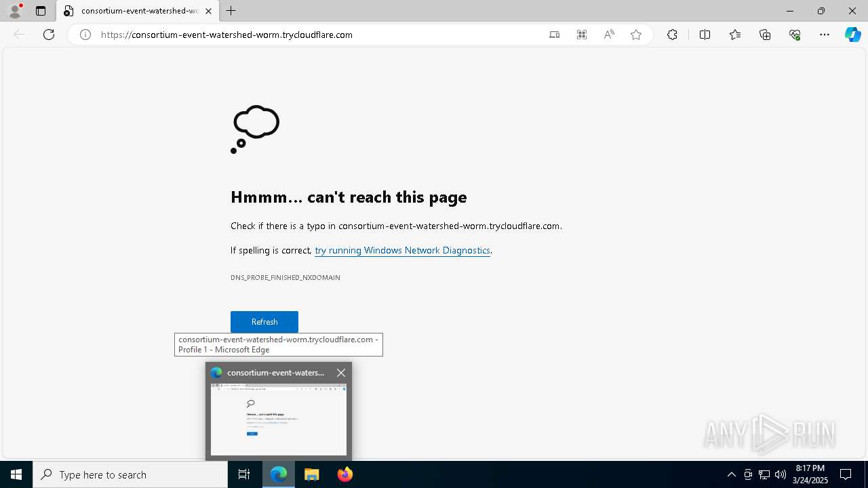The width and height of the screenshot is (868, 488).
Task: Launch Firefox from the taskbar
Action: click(345, 474)
